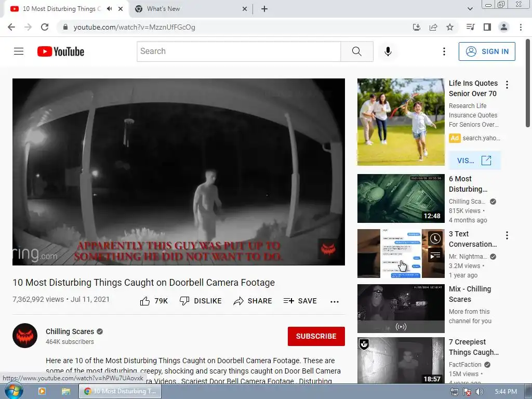This screenshot has height=399, width=532.
Task: Open the Mix - Chilling Scares thumbnail
Action: tap(401, 309)
